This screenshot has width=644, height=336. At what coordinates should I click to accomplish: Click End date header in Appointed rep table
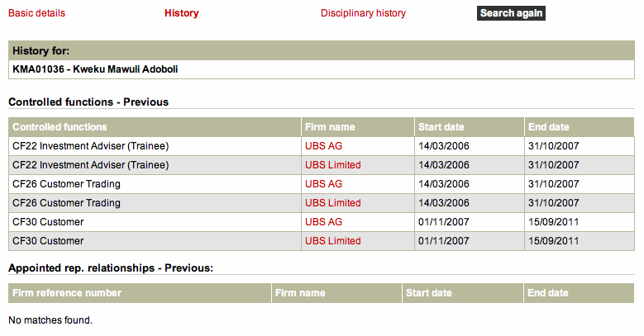click(x=549, y=293)
